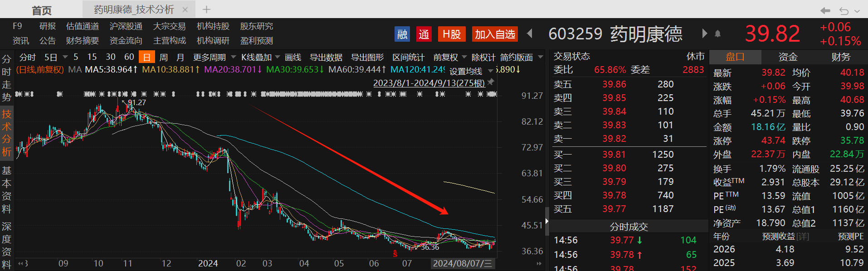868x271 pixels.
Task: Close the 药明康德_技术分析 tab
Action: click(x=185, y=10)
